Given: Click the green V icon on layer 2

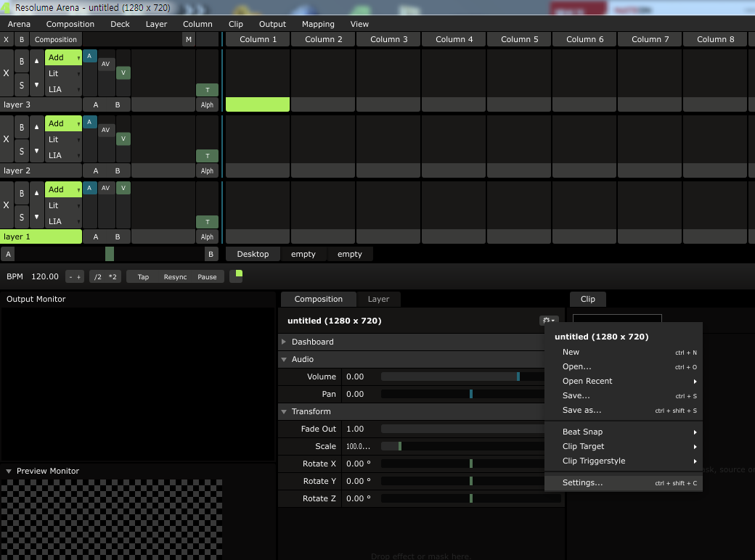Looking at the screenshot, I should click(x=123, y=139).
